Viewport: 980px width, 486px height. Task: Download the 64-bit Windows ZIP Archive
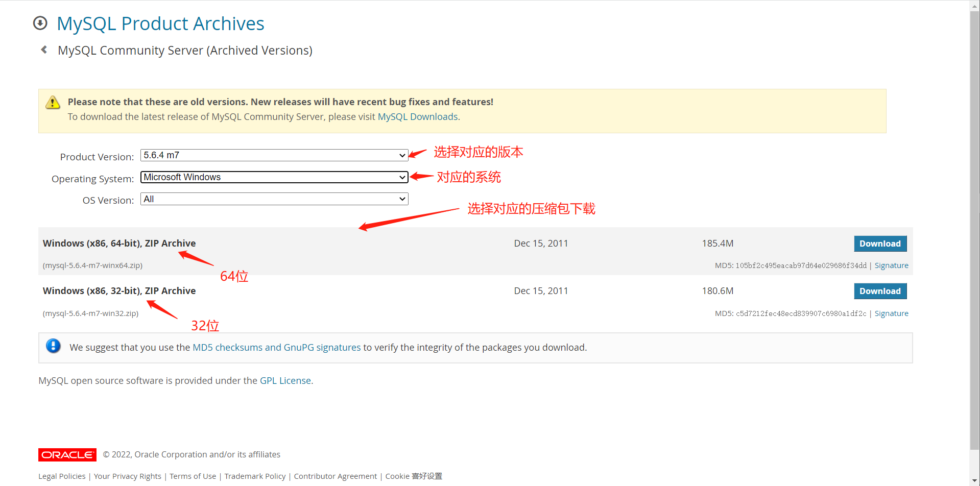point(880,244)
